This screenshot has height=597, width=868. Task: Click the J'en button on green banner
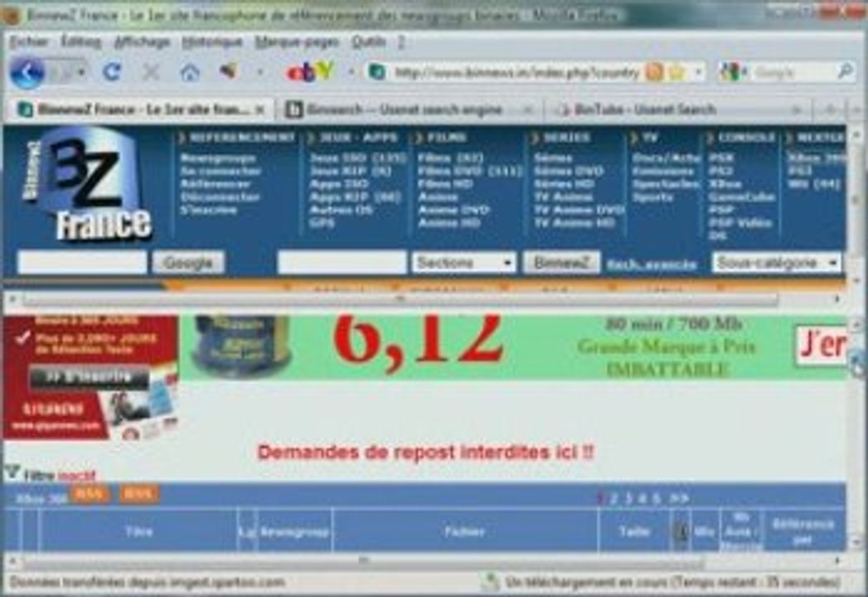[x=822, y=344]
